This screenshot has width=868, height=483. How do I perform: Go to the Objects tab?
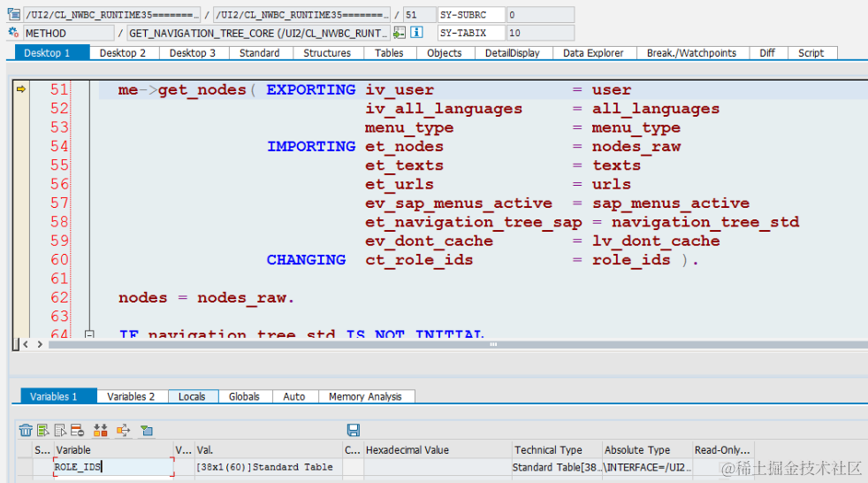(444, 53)
